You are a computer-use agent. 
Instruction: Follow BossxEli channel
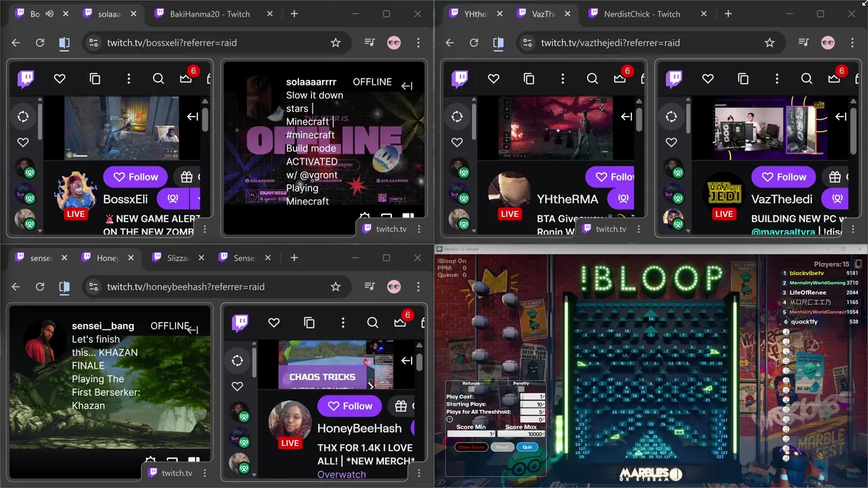point(136,177)
